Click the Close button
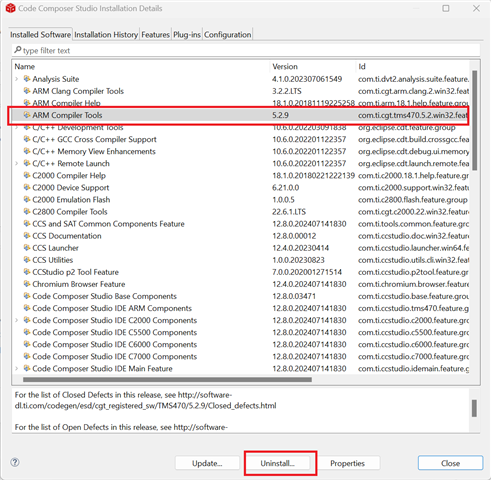 click(x=450, y=463)
